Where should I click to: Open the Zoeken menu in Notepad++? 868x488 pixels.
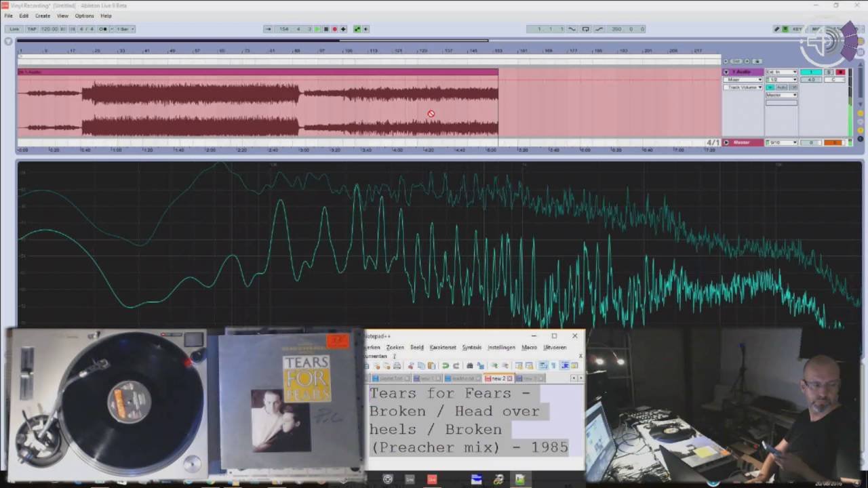(x=395, y=347)
